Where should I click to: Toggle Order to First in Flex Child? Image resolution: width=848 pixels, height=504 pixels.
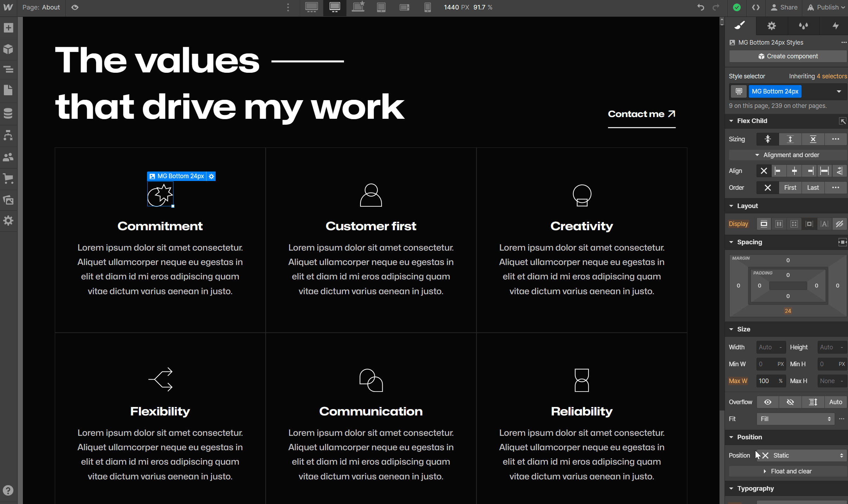tap(790, 188)
